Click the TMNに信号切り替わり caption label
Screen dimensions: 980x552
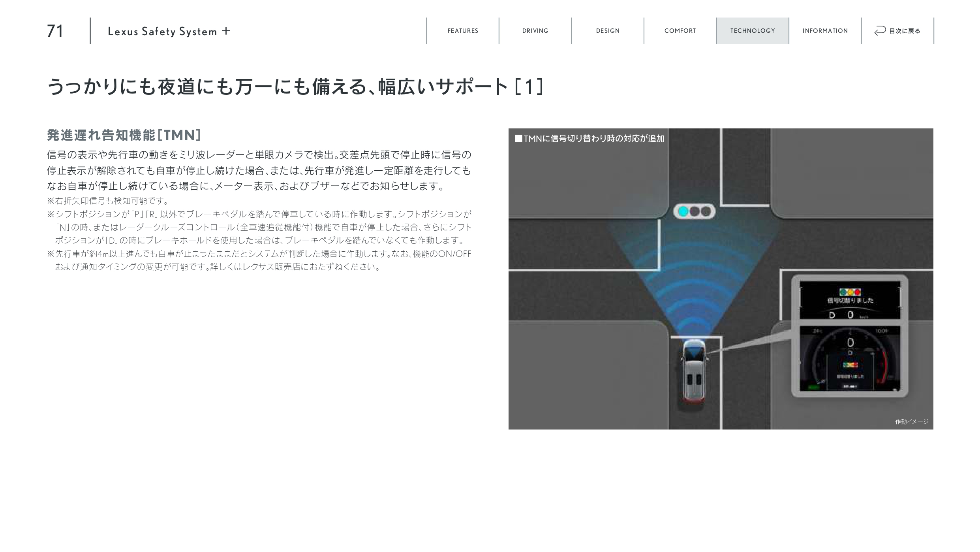tap(590, 139)
